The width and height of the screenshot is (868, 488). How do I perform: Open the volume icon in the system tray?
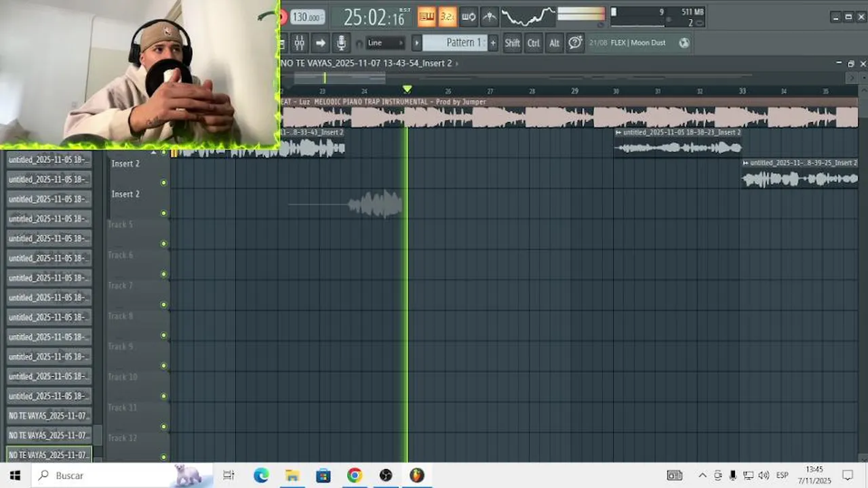point(764,476)
